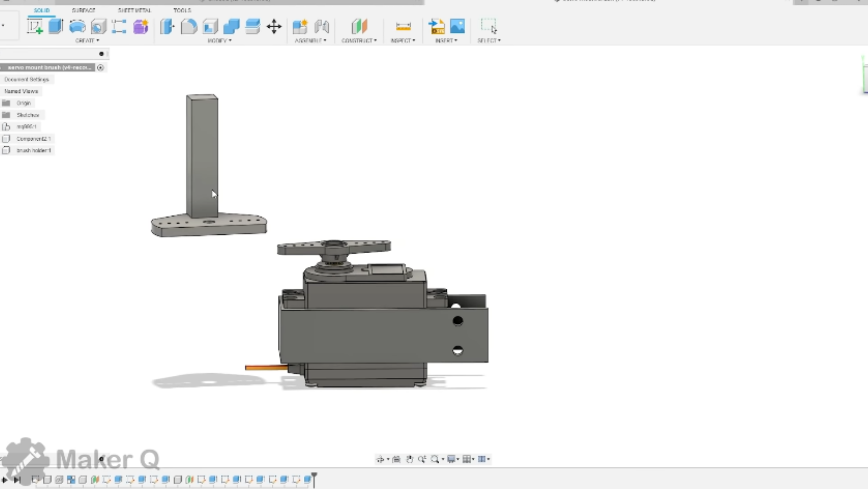Open the Sheet Metal tab
The width and height of the screenshot is (868, 489).
click(135, 10)
